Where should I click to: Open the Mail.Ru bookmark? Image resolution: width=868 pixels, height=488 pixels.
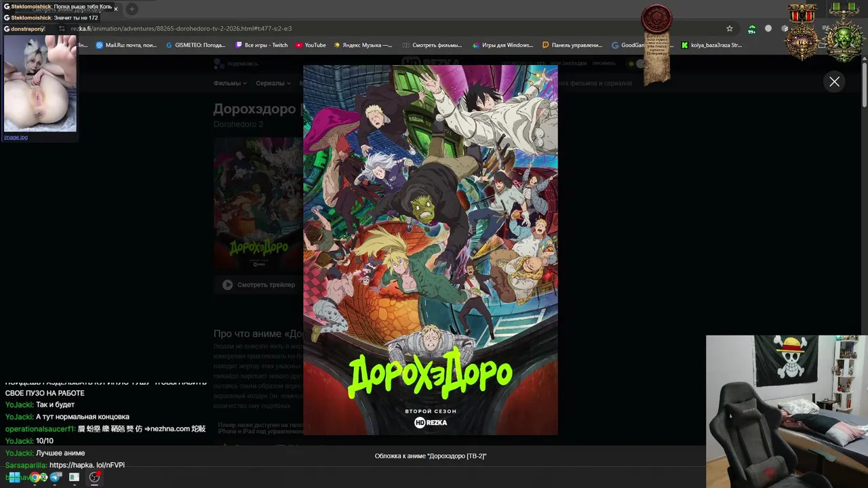coord(126,45)
